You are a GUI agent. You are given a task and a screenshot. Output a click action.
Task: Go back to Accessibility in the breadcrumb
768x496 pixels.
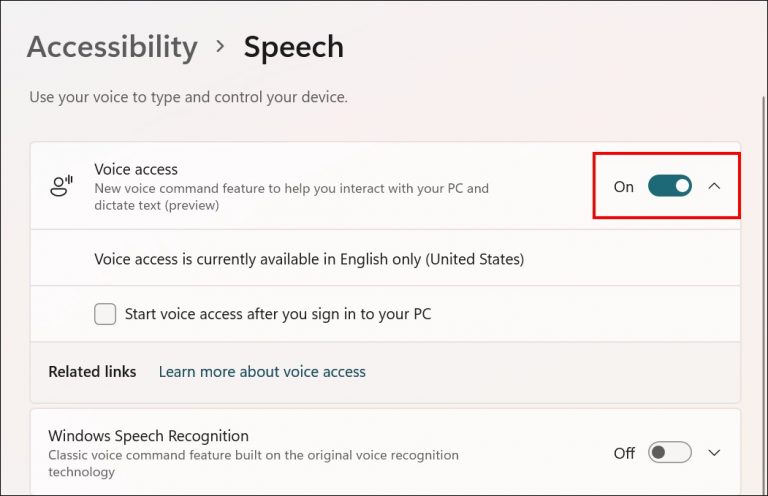coord(112,47)
